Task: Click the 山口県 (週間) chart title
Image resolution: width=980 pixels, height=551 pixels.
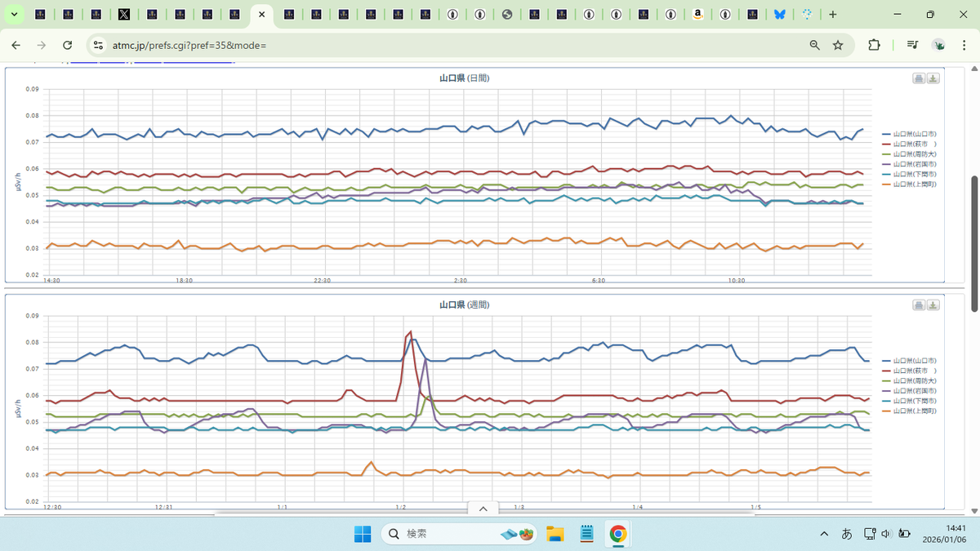Action: pos(465,304)
